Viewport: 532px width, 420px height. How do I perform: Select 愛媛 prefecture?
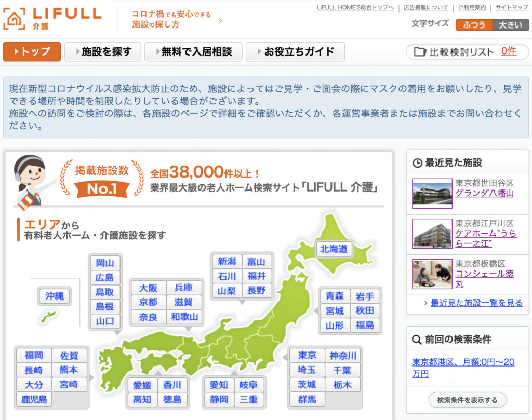tap(142, 385)
